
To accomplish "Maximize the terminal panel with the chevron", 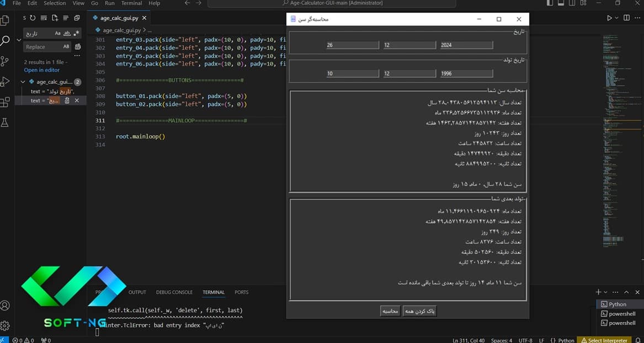I will (626, 292).
